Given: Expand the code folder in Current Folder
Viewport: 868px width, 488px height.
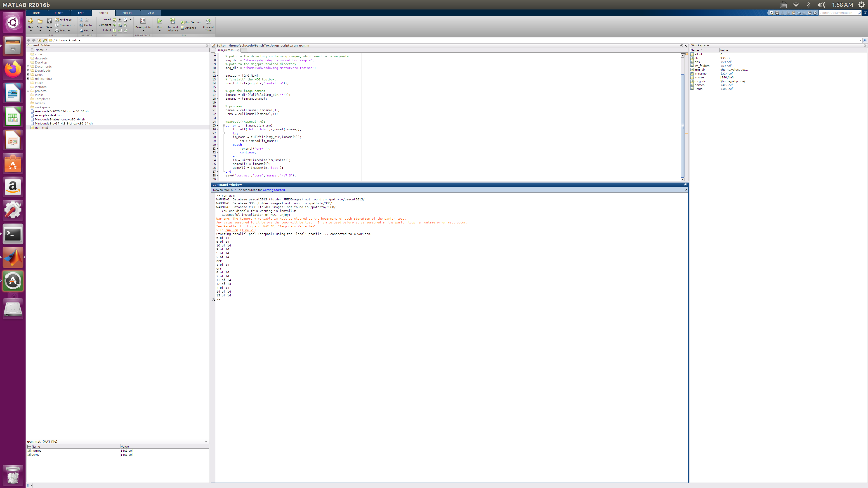Looking at the screenshot, I should coord(28,54).
